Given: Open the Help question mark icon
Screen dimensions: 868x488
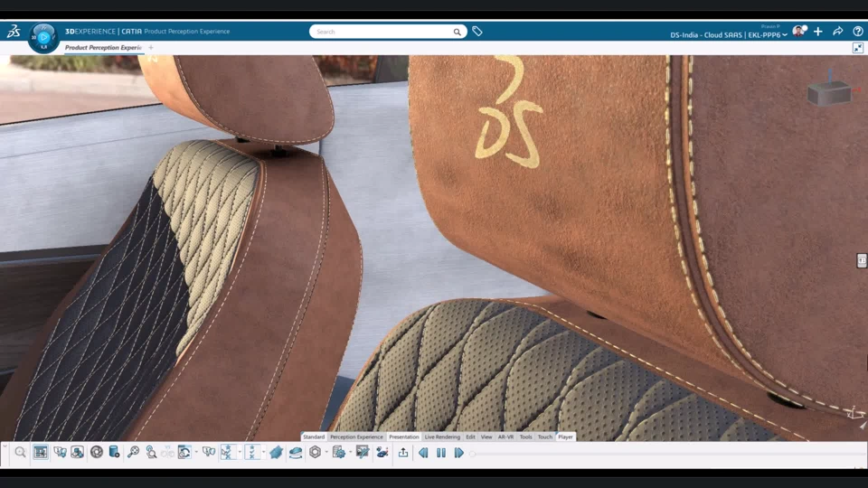Looking at the screenshot, I should (857, 32).
